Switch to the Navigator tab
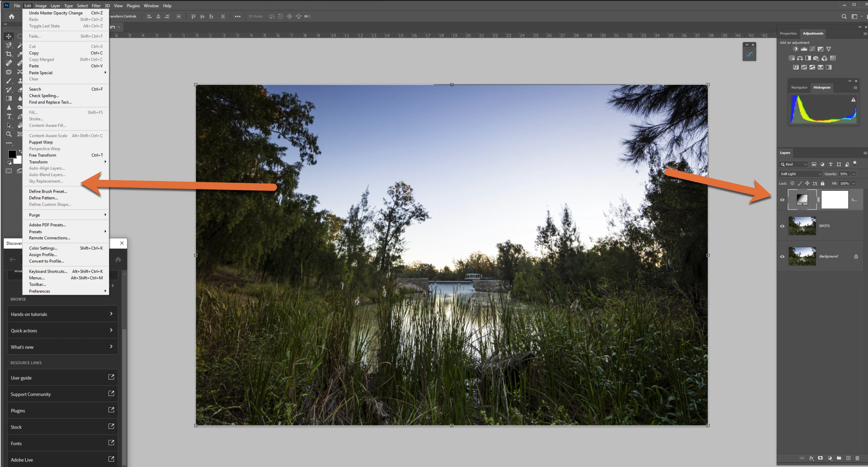The width and height of the screenshot is (868, 467). pos(799,87)
